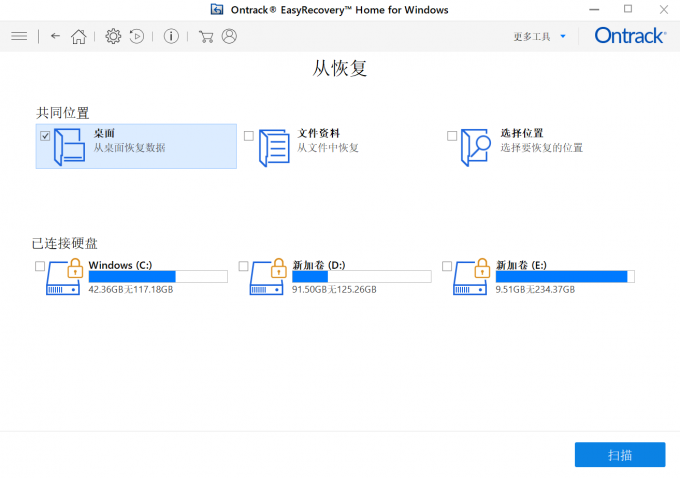The image size is (680, 478).
Task: Click the 扫描 scan button
Action: [x=620, y=455]
